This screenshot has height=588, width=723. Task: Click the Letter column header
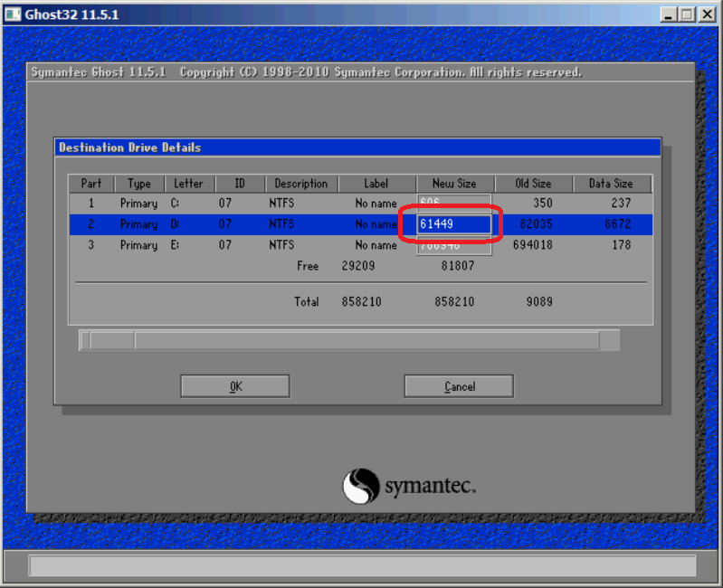pyautogui.click(x=188, y=184)
